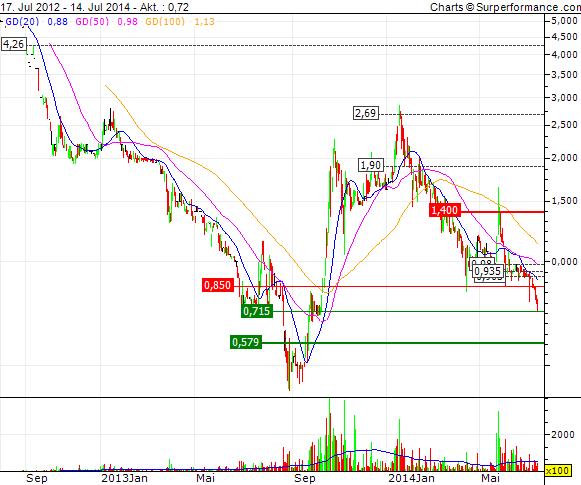581x485 pixels.
Task: Click the red 1,400 resistance label
Action: pos(445,210)
